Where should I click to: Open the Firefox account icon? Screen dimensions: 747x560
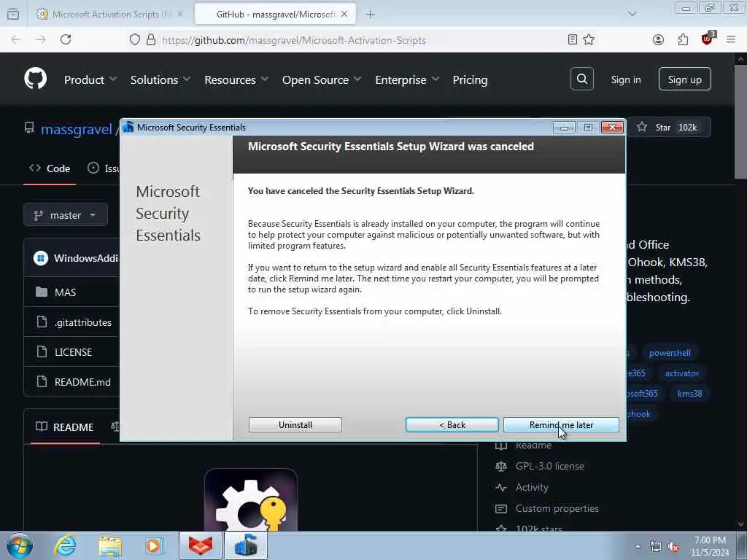(659, 39)
